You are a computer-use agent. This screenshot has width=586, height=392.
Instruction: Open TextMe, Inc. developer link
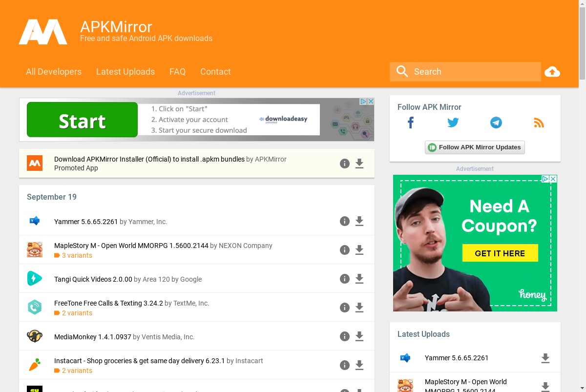[191, 303]
